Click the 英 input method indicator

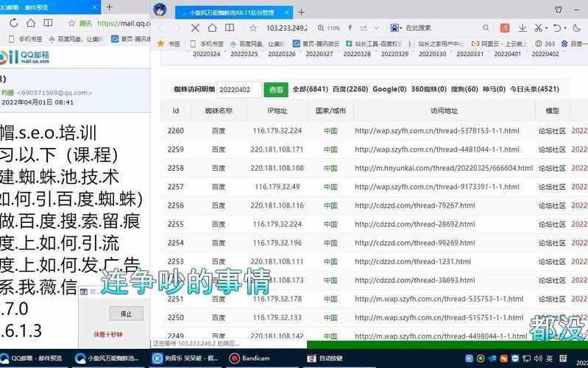pyautogui.click(x=550, y=358)
